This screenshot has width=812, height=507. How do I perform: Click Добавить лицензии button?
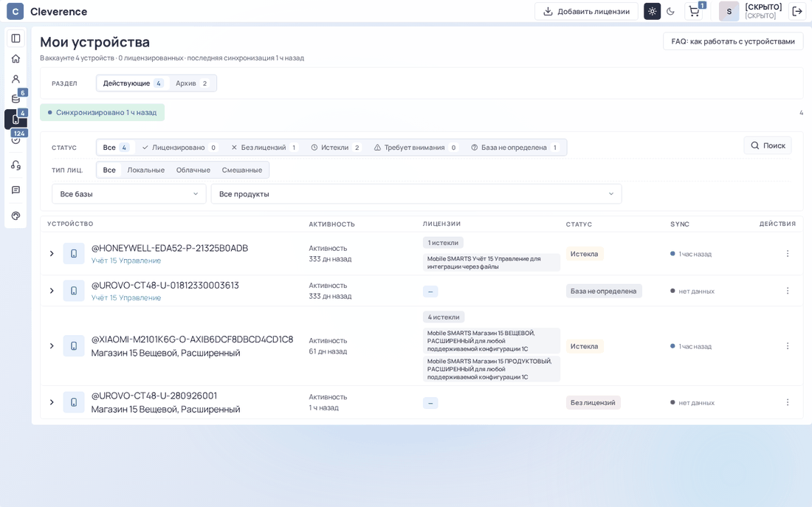(x=586, y=11)
